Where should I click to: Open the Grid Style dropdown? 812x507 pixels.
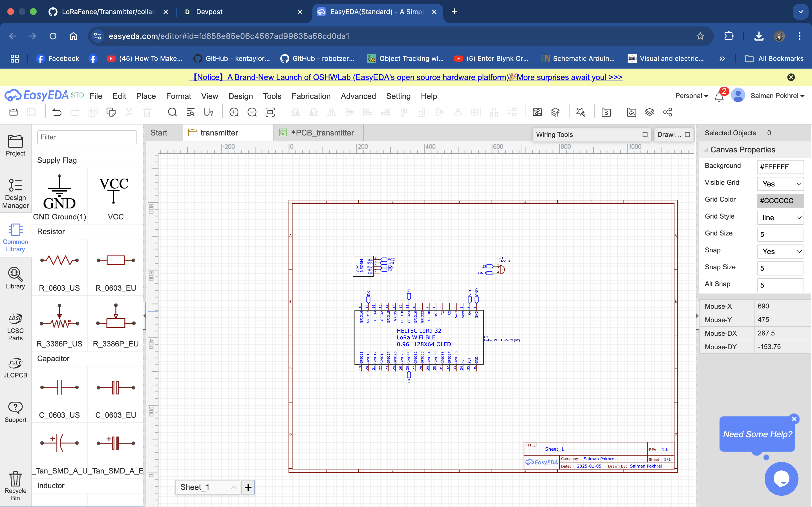[780, 218]
